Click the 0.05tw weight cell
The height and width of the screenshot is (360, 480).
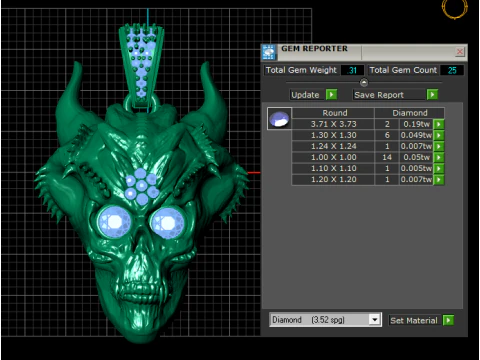click(x=416, y=157)
